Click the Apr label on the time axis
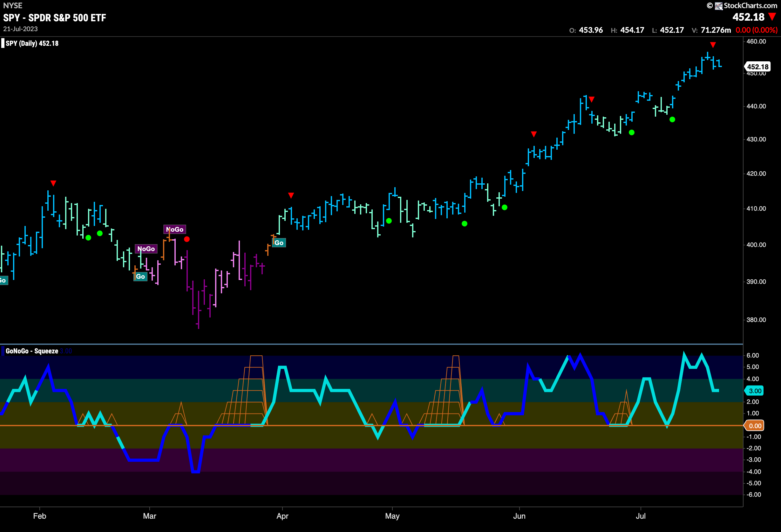 pos(282,516)
